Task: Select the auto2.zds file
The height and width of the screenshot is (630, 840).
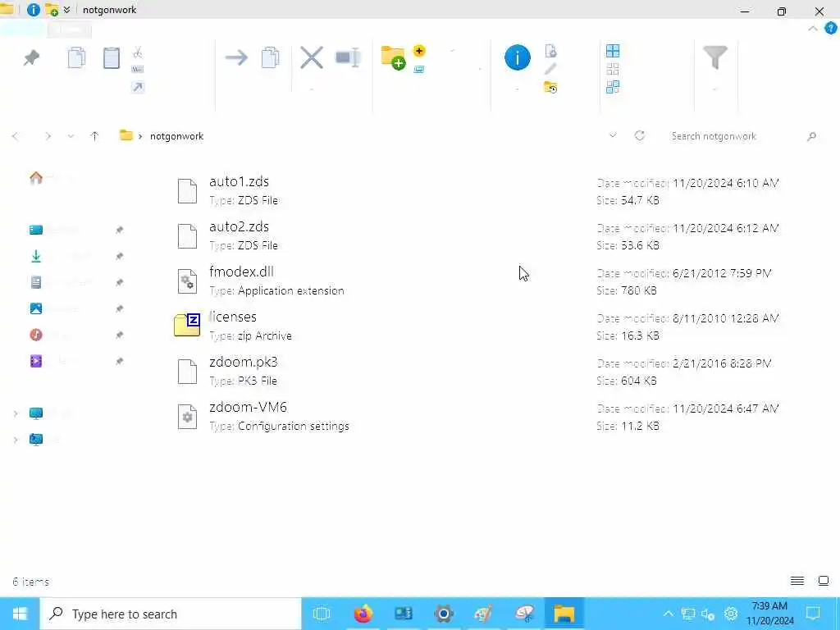Action: (x=479, y=235)
